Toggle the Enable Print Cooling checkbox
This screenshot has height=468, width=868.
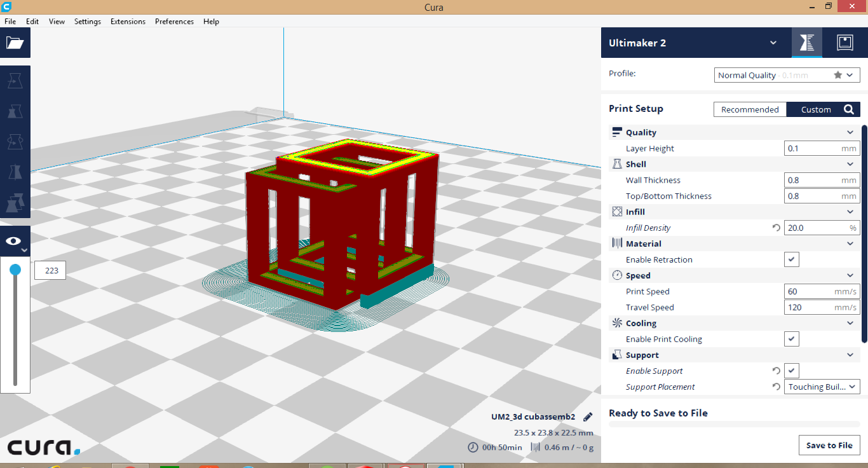792,339
